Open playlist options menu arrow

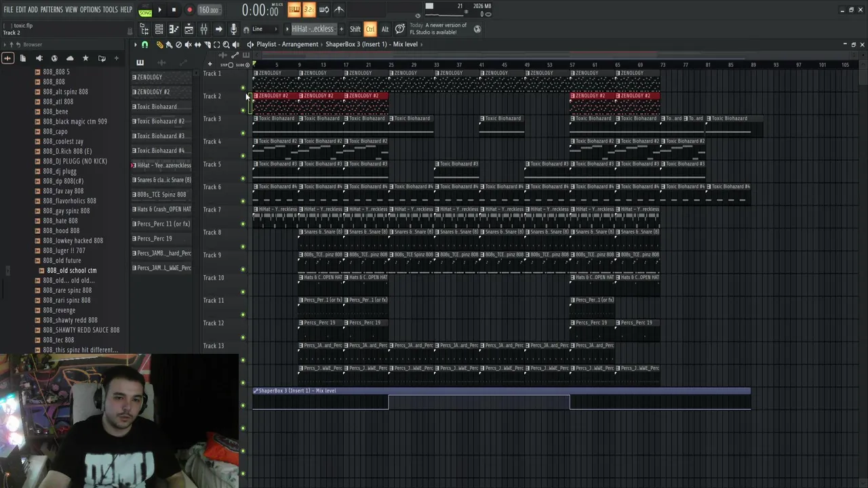(135, 45)
